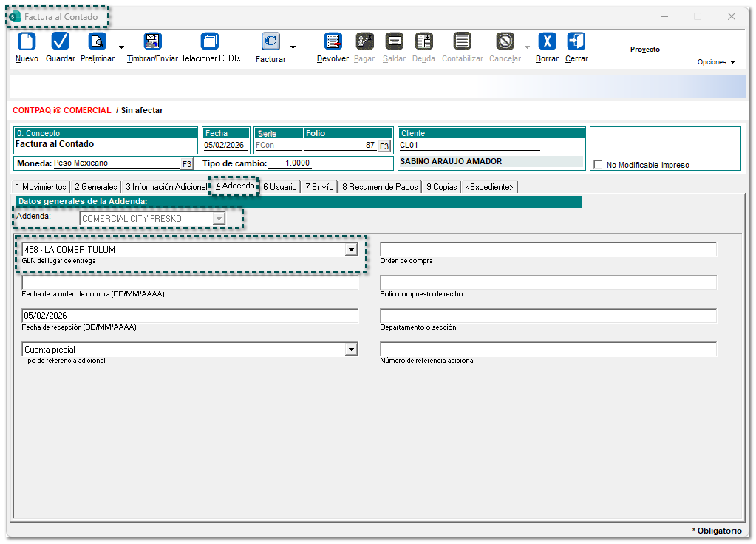Delete document with Borrar icon
The width and height of the screenshot is (756, 544).
pyautogui.click(x=547, y=41)
